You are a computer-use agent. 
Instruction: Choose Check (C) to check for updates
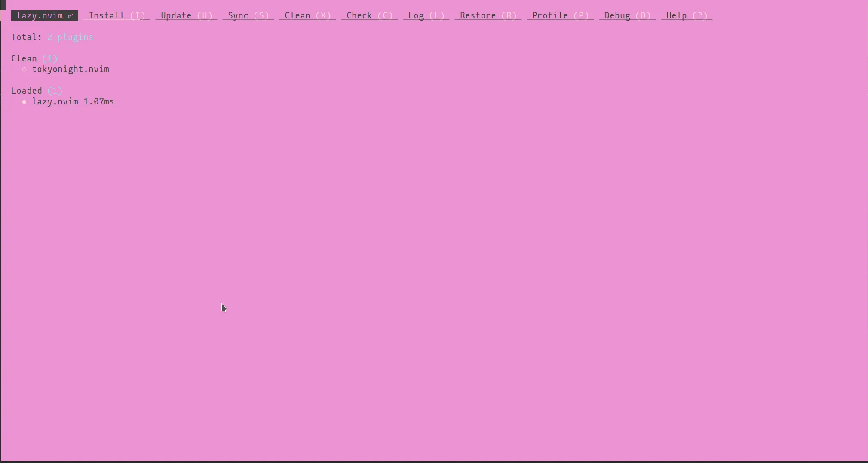tap(369, 16)
